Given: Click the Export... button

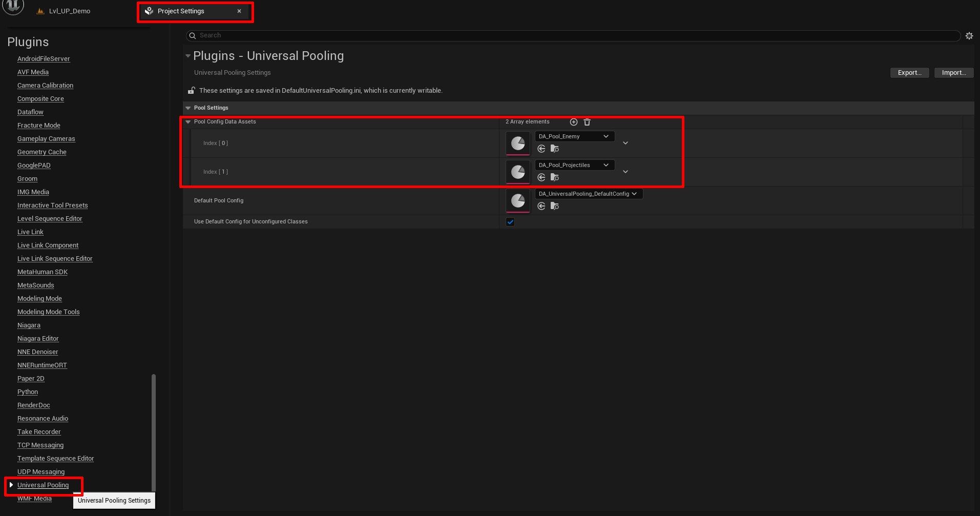Looking at the screenshot, I should click(909, 73).
